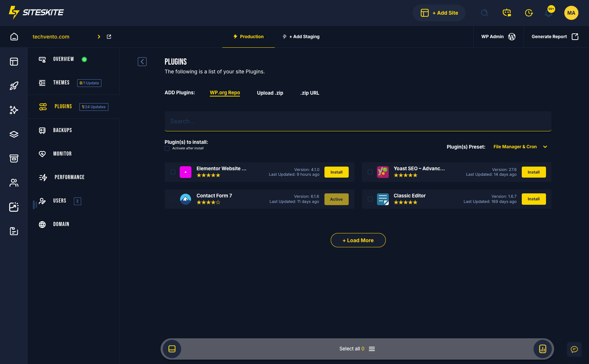The image size is (589, 364).
Task: Click the Classic Editor plugin logo
Action: [383, 199]
